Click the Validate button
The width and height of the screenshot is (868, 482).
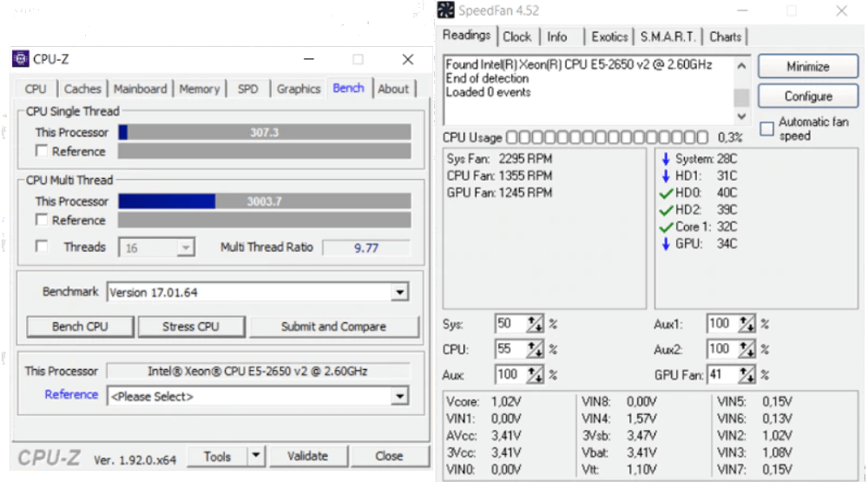308,456
